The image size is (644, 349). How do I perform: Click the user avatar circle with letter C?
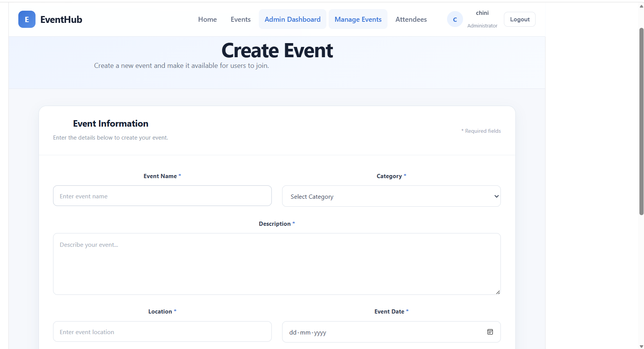point(455,19)
